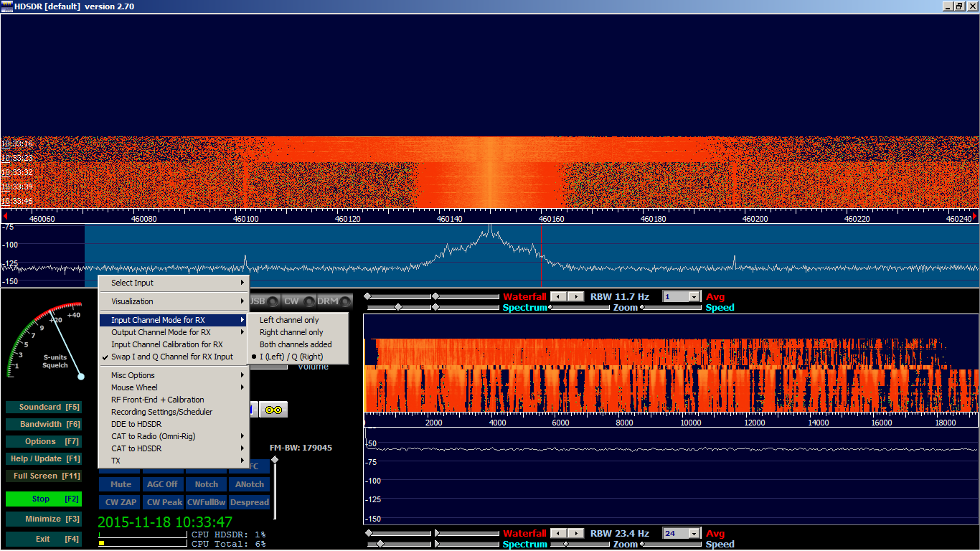This screenshot has width=980, height=551.
Task: Click the lower Zoom slider handle
Action: tap(567, 544)
